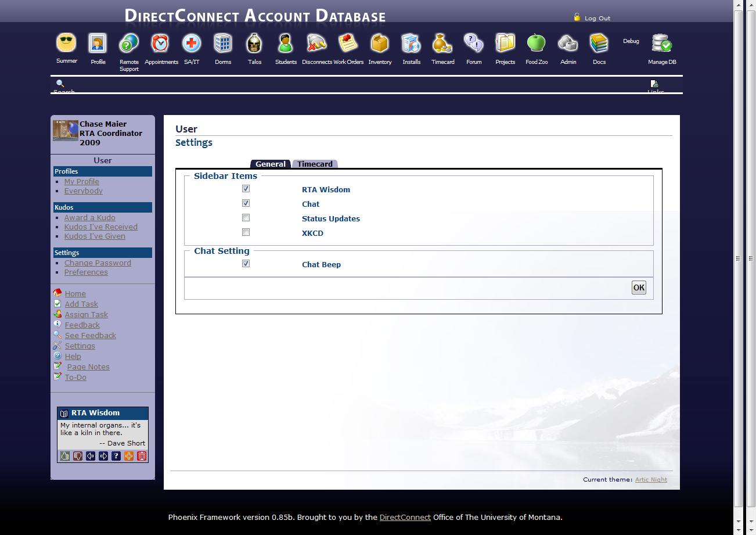The image size is (756, 535).
Task: Open the Feedback link
Action: click(x=82, y=325)
